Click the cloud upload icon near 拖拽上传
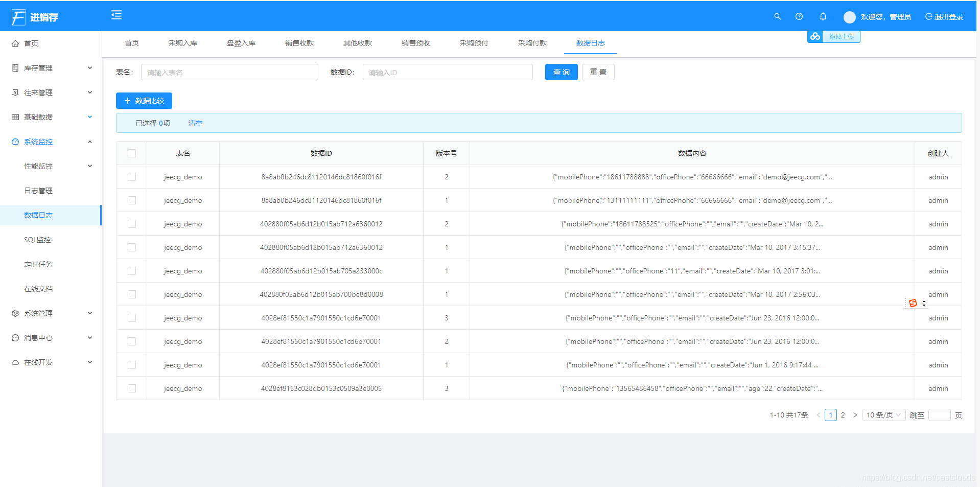Screen dimensions: 980x487 815,36
